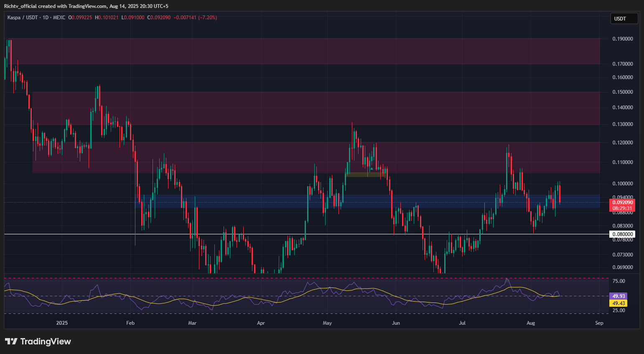Click the yellow RSI average label 49.43
644x354 pixels.
point(619,303)
